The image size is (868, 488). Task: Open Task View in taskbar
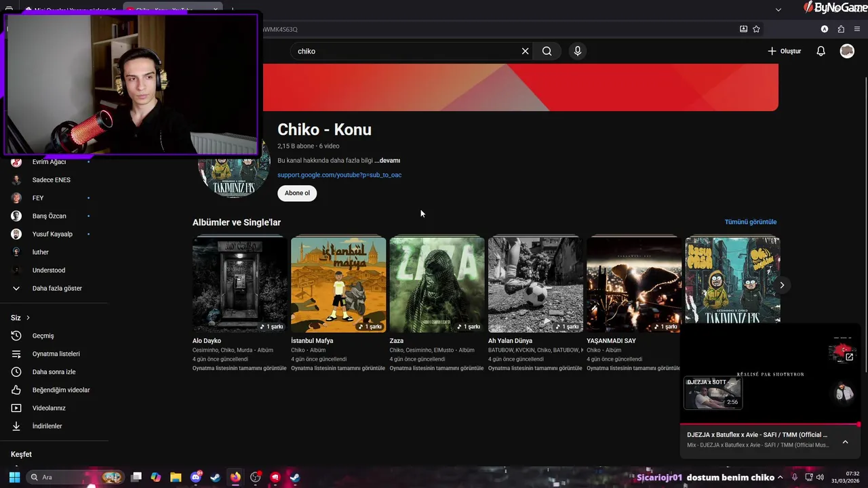tap(136, 477)
